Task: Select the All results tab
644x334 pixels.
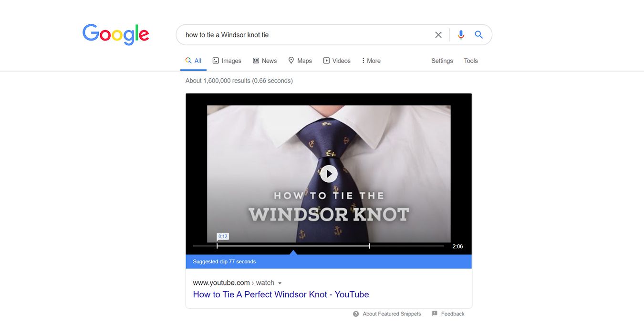Action: click(193, 61)
